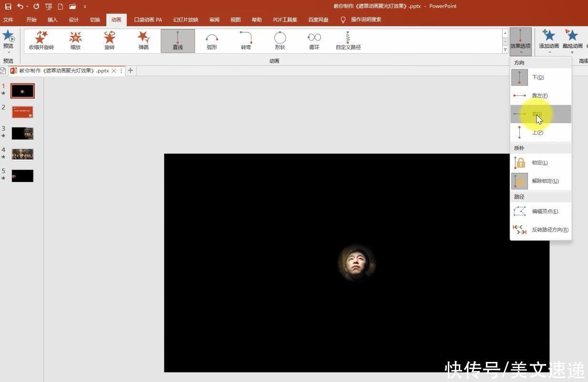The image size is (588, 382).
Task: Open a new document tab with plus button
Action: click(x=130, y=71)
